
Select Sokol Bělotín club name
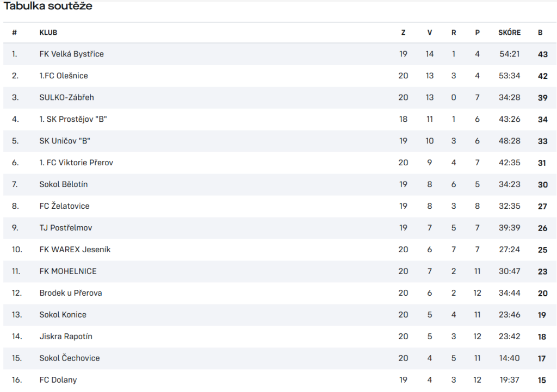click(64, 184)
